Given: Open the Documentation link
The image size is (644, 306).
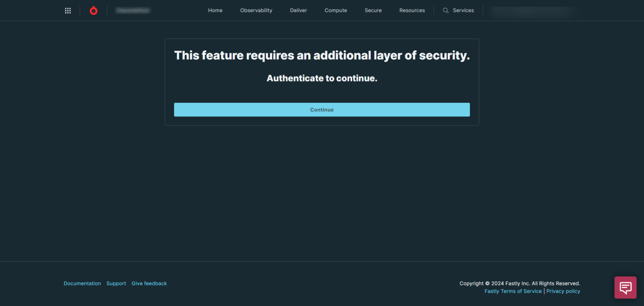Looking at the screenshot, I should tap(82, 283).
